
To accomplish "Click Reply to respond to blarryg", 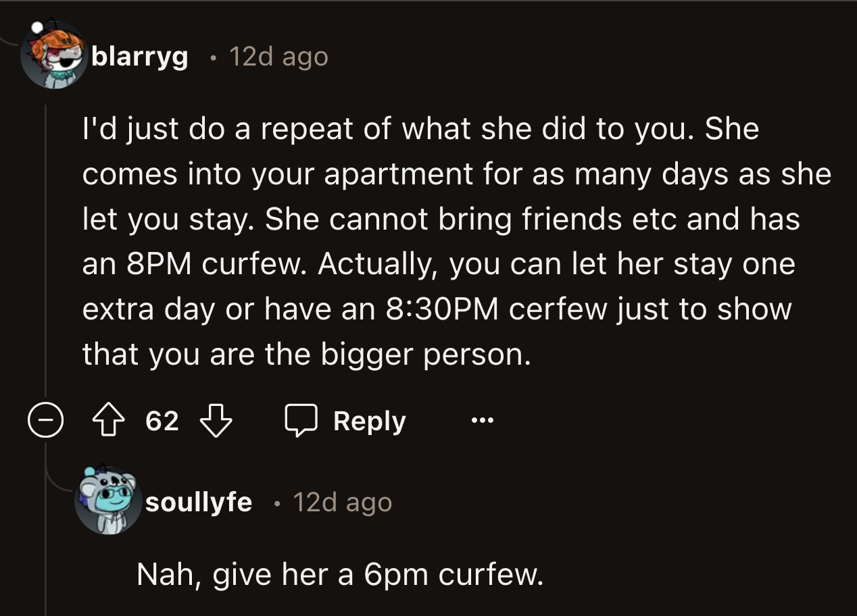I will point(369,420).
